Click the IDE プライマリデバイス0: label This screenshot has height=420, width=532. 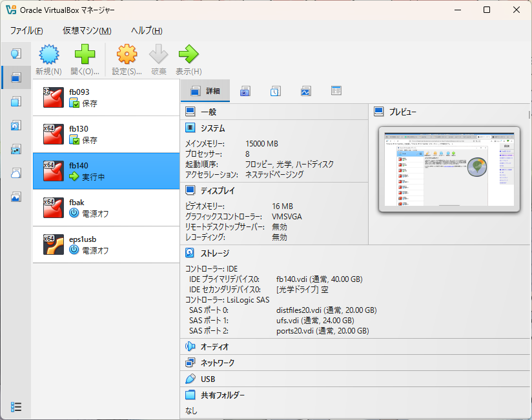pos(224,279)
